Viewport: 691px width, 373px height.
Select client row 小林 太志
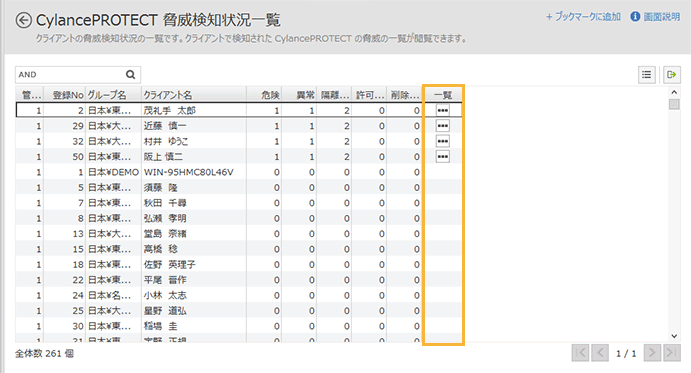(238, 295)
